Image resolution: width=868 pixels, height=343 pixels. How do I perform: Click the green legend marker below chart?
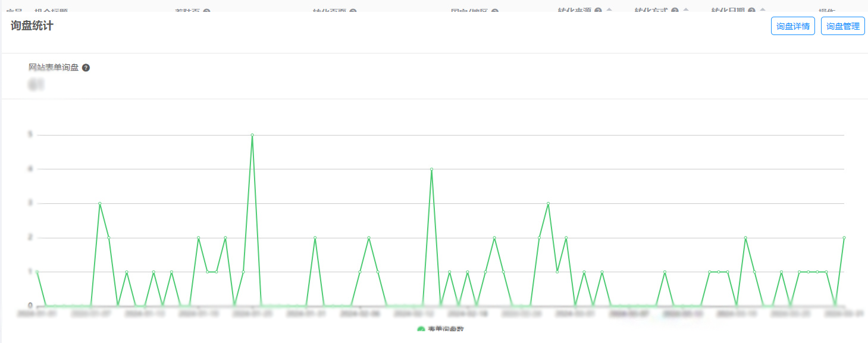click(421, 329)
